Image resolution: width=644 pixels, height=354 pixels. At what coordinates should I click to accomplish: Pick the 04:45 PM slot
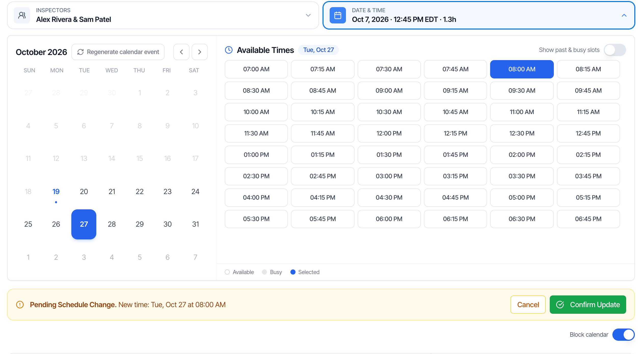click(455, 198)
